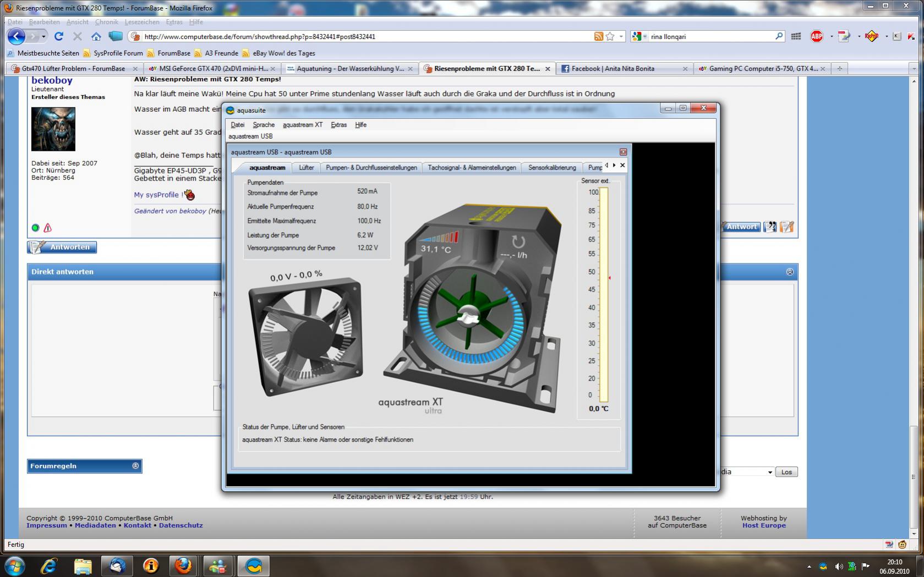924x577 pixels.
Task: Click the blue screens toolbar icon in Firefox
Action: click(116, 36)
